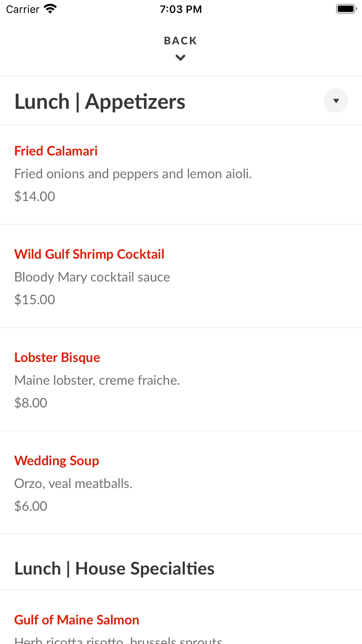Choose the Lobster Bisque item

[x=57, y=357]
